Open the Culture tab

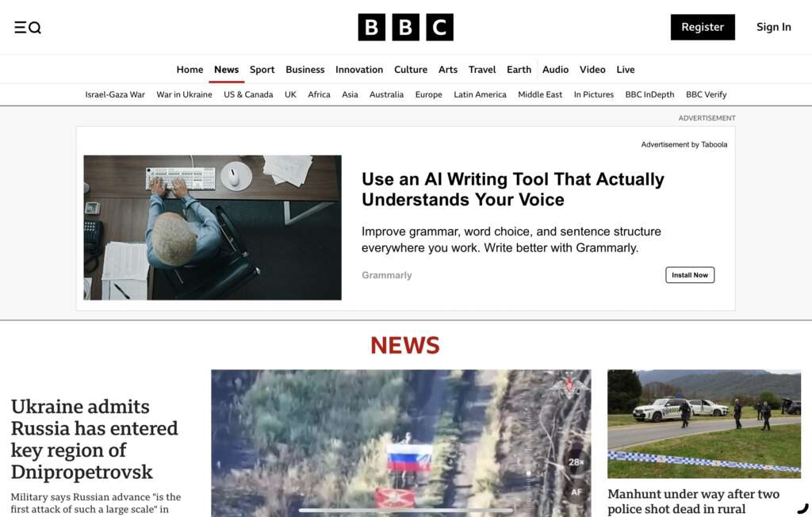411,70
